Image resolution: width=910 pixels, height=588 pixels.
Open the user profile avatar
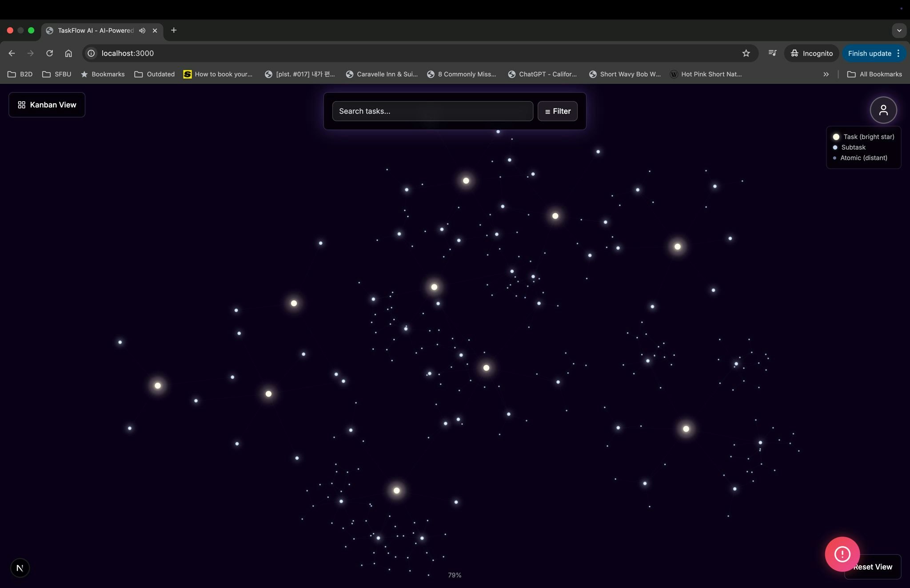pyautogui.click(x=883, y=110)
